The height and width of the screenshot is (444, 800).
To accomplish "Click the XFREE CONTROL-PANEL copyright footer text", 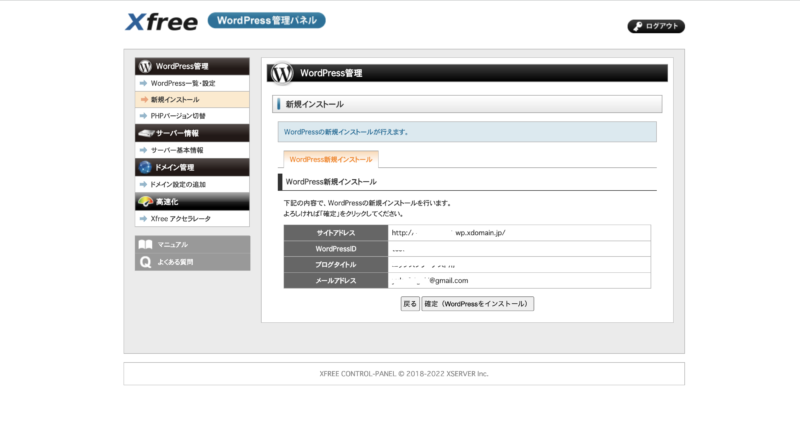I will [404, 374].
